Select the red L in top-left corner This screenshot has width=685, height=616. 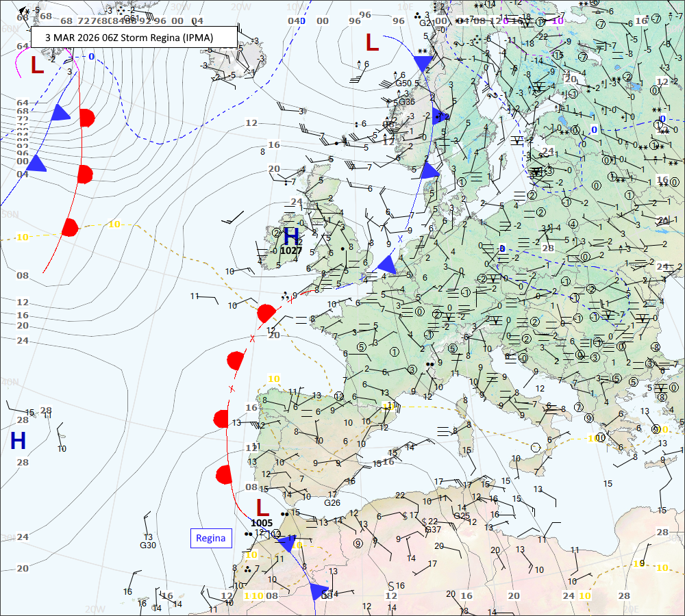(37, 66)
